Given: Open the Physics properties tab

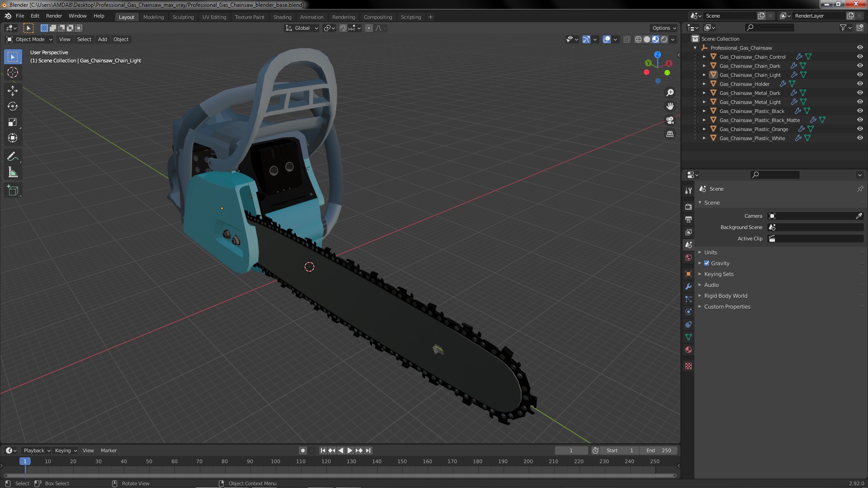Looking at the screenshot, I should pos(688,312).
